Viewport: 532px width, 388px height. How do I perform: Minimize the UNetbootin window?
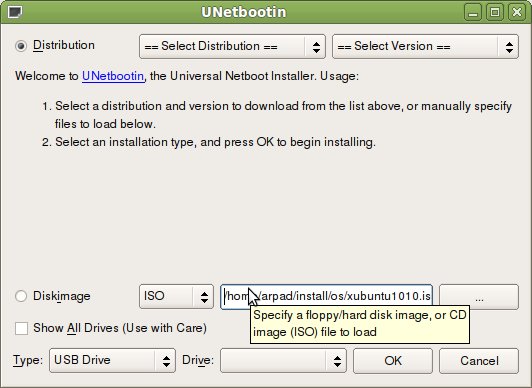point(473,12)
